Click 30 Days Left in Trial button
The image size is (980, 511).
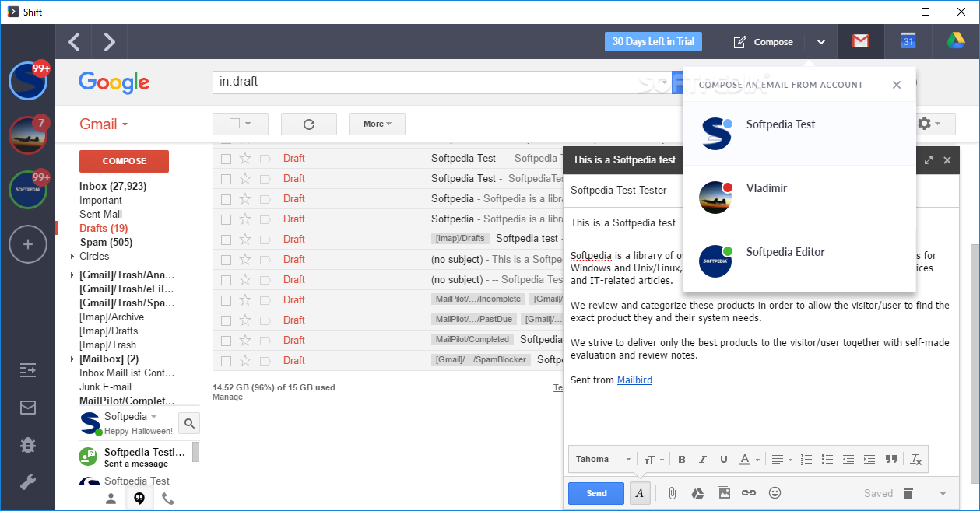653,42
